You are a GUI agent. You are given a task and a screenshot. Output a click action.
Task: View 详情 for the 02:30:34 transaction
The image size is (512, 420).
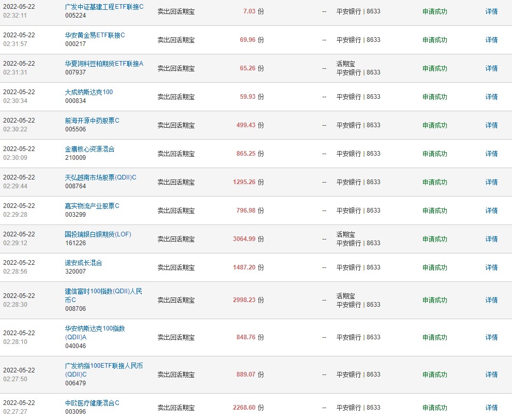point(491,97)
